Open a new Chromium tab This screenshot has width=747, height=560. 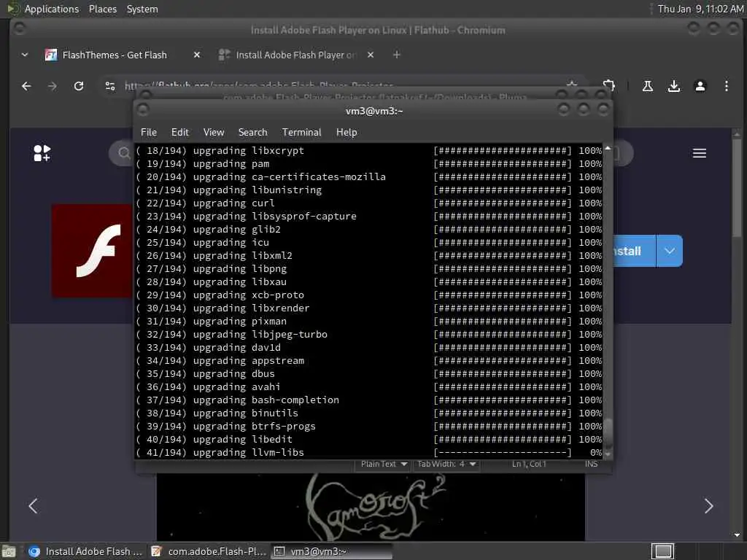396,55
